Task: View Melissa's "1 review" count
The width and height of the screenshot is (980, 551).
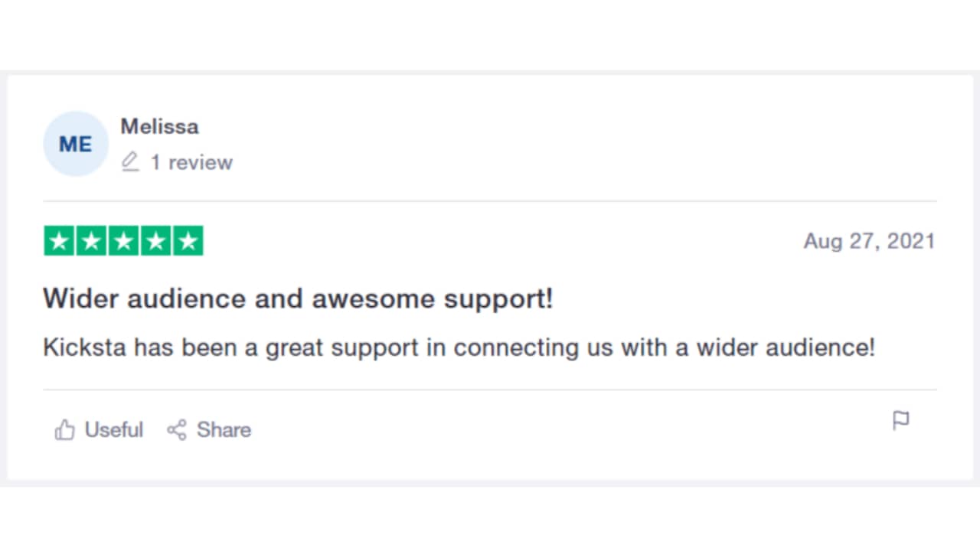Action: tap(191, 162)
